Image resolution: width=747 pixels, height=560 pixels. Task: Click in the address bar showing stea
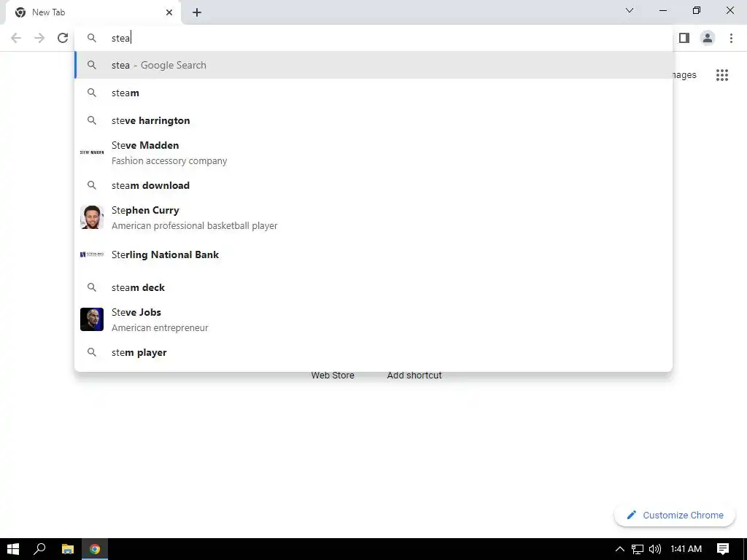(x=373, y=38)
